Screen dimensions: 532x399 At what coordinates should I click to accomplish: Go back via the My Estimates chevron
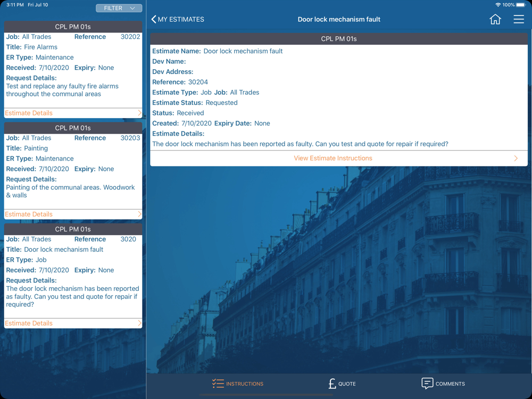click(154, 19)
